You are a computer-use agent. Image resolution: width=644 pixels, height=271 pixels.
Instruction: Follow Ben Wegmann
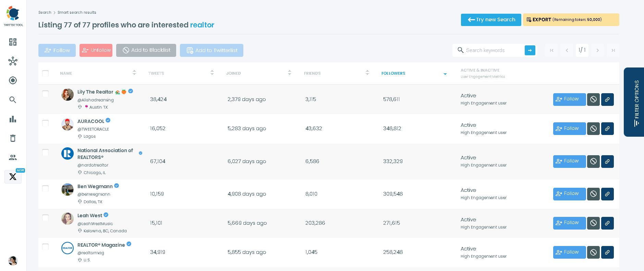tap(569, 194)
